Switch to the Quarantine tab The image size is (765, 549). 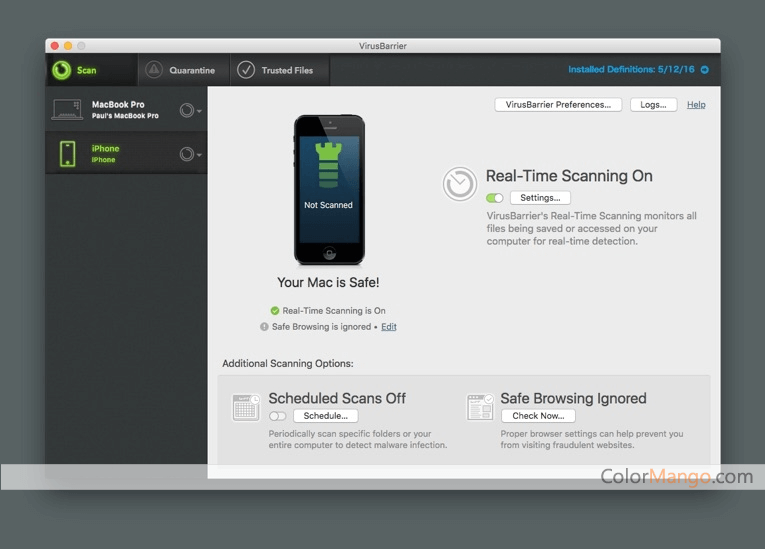181,70
